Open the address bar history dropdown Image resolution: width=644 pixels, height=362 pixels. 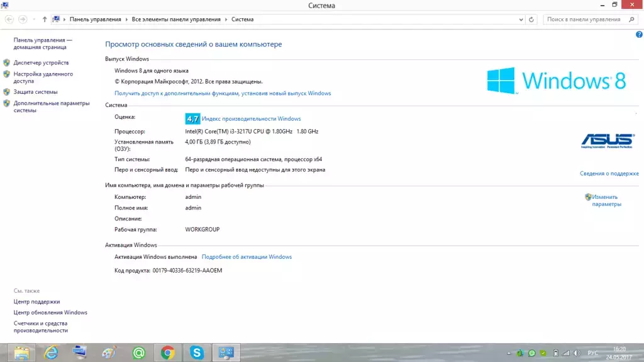[x=521, y=20]
